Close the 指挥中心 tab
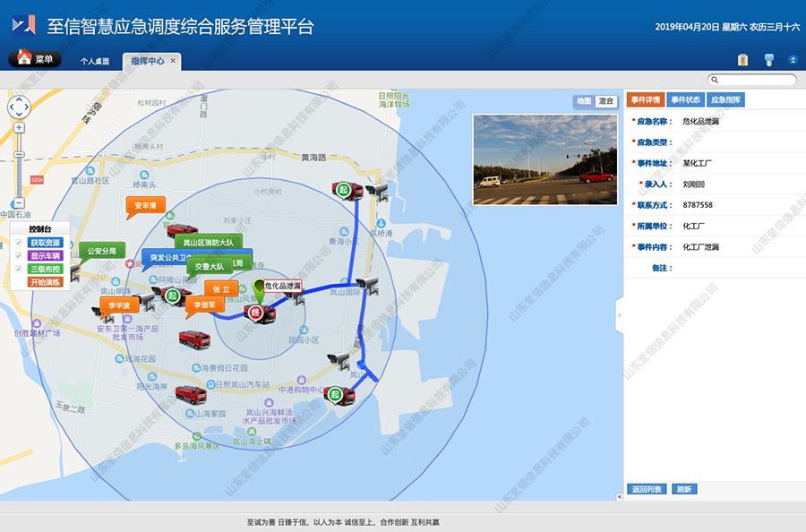This screenshot has width=806, height=532. (173, 61)
